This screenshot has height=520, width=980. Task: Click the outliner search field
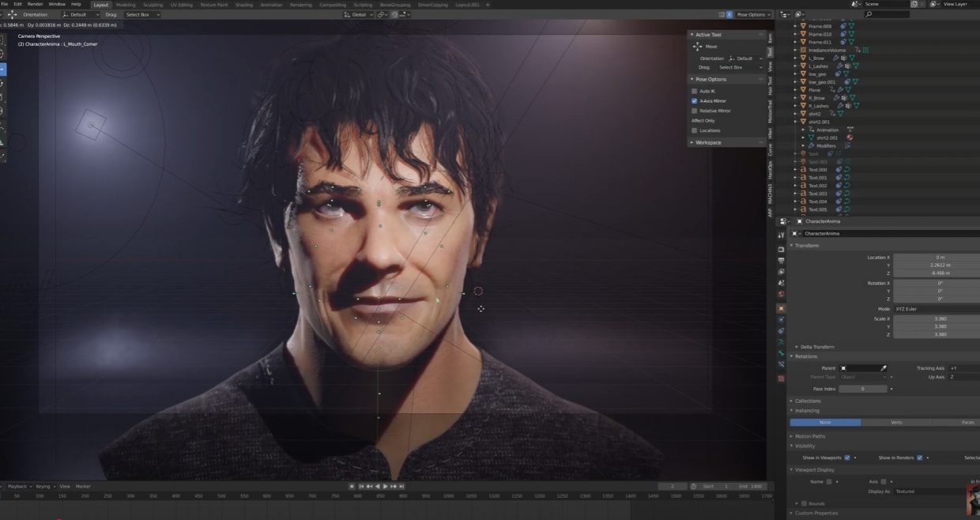[887, 15]
